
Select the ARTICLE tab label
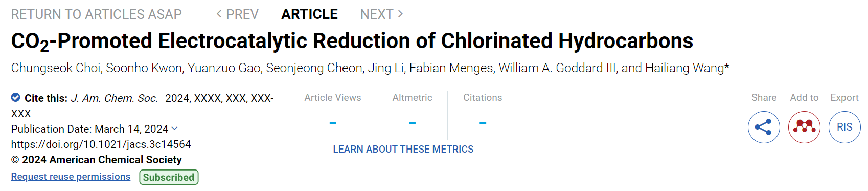309,14
